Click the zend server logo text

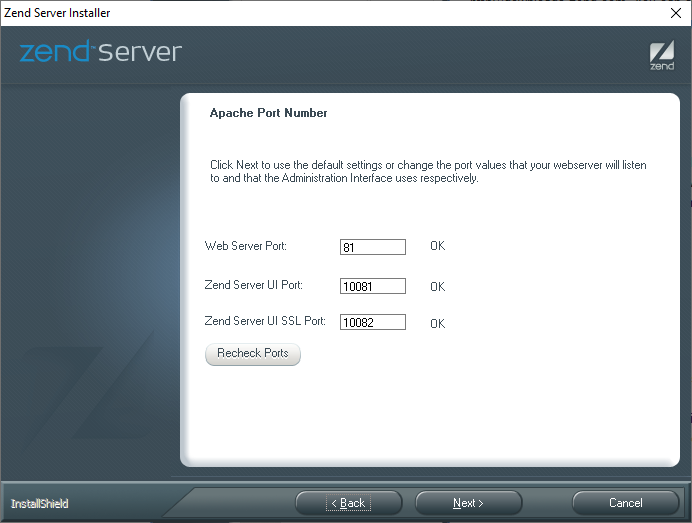[x=101, y=51]
